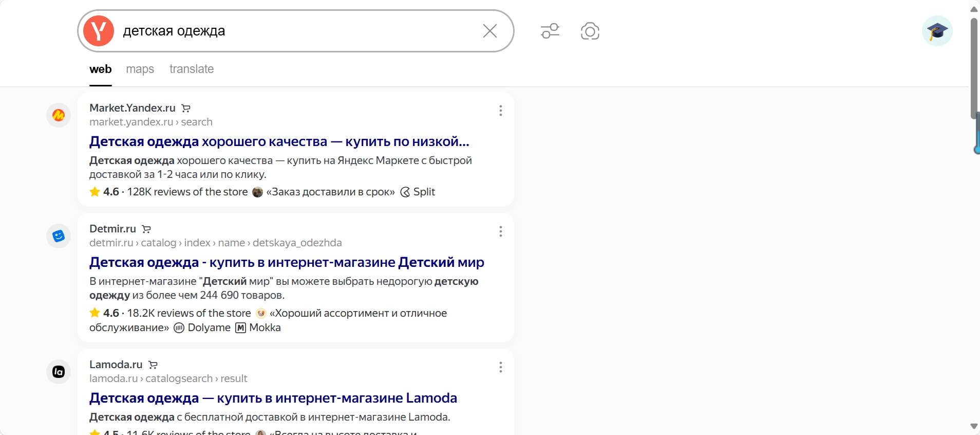980x435 pixels.
Task: Open the Lamoda Детская одежда result link
Action: (x=273, y=398)
